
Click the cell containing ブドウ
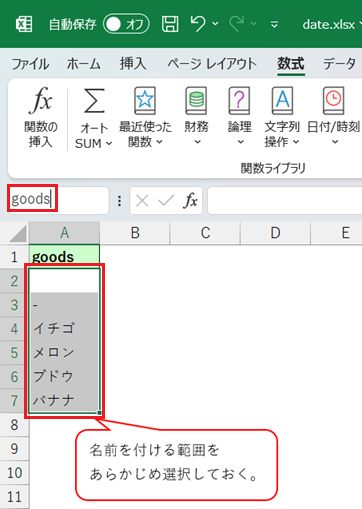coord(65,377)
